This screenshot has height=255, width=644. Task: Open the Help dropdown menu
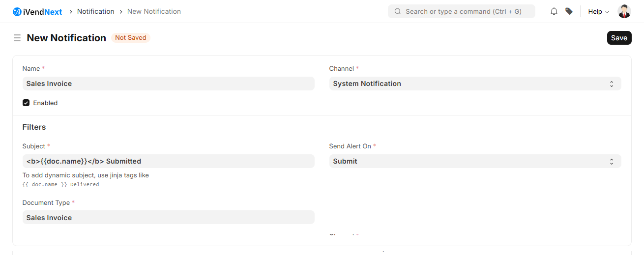click(598, 11)
